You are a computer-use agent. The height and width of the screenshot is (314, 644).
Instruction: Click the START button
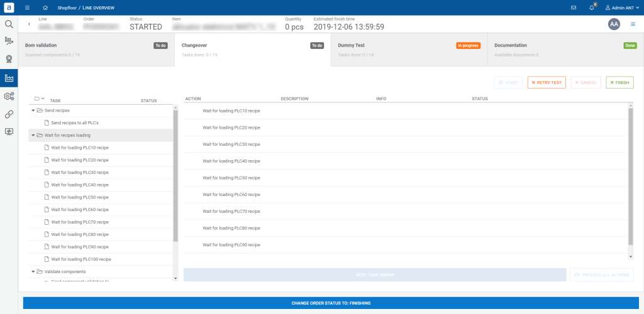click(508, 82)
